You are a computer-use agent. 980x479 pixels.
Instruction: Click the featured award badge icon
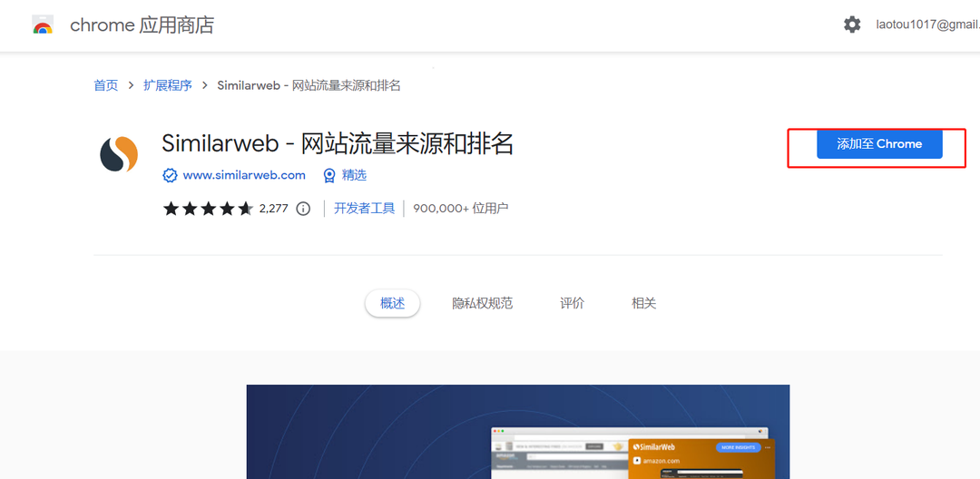(x=329, y=175)
